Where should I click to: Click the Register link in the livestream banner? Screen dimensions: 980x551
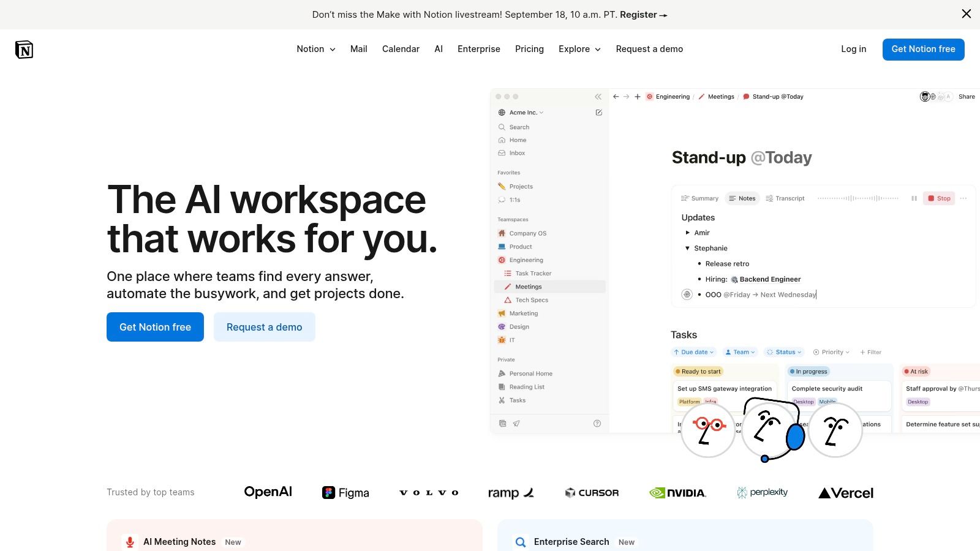pyautogui.click(x=638, y=15)
